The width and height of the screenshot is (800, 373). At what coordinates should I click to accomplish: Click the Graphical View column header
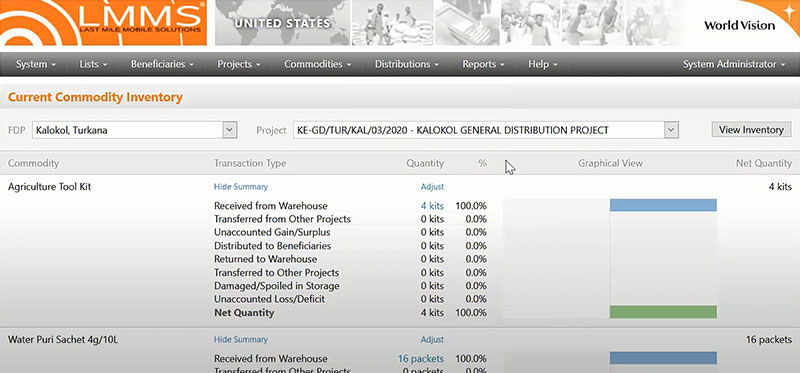[x=610, y=163]
